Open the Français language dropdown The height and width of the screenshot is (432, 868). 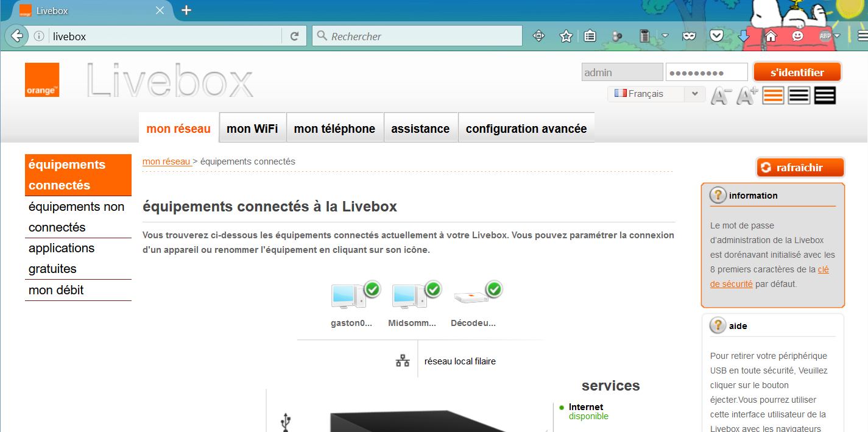(x=694, y=94)
